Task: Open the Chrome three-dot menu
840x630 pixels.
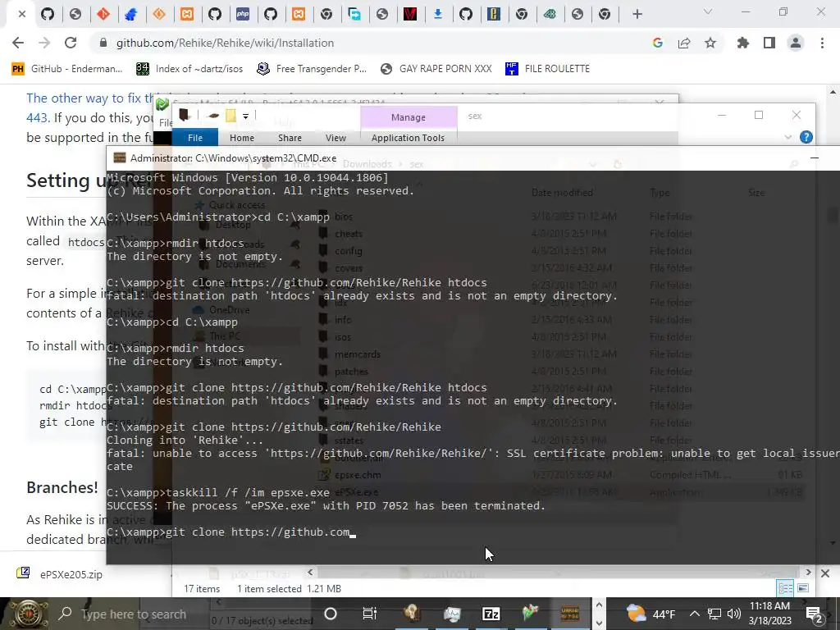Action: click(822, 43)
